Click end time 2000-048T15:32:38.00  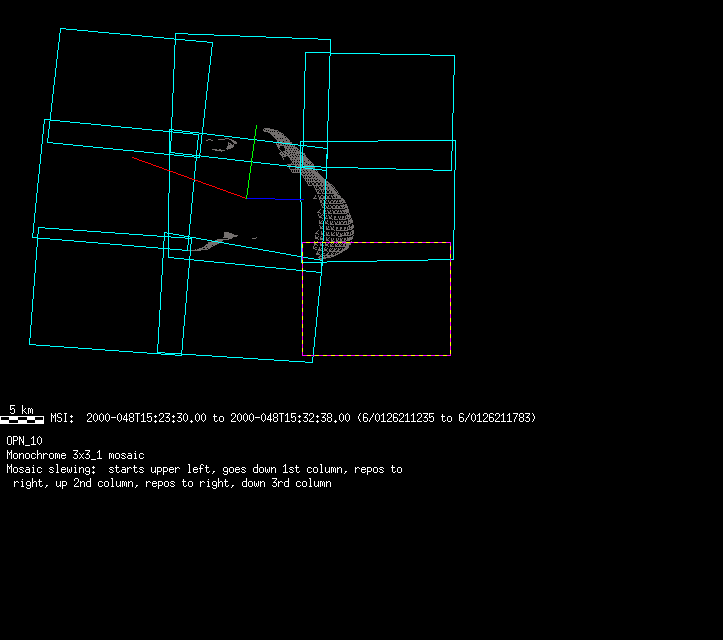tap(290, 418)
